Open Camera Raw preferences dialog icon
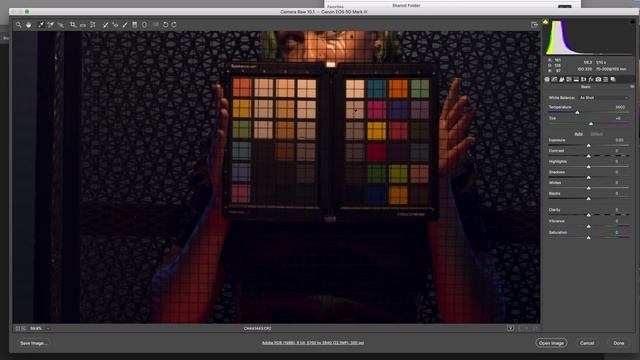 click(156, 25)
